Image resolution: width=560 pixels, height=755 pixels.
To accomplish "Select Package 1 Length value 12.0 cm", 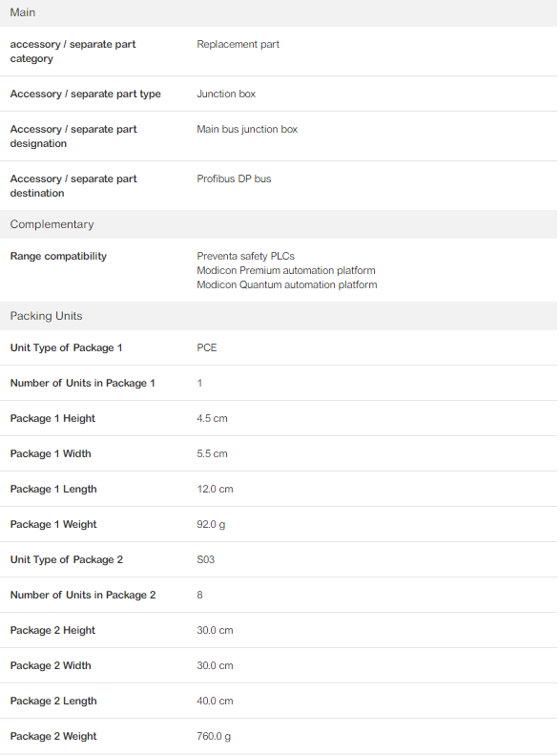I will [x=215, y=490].
